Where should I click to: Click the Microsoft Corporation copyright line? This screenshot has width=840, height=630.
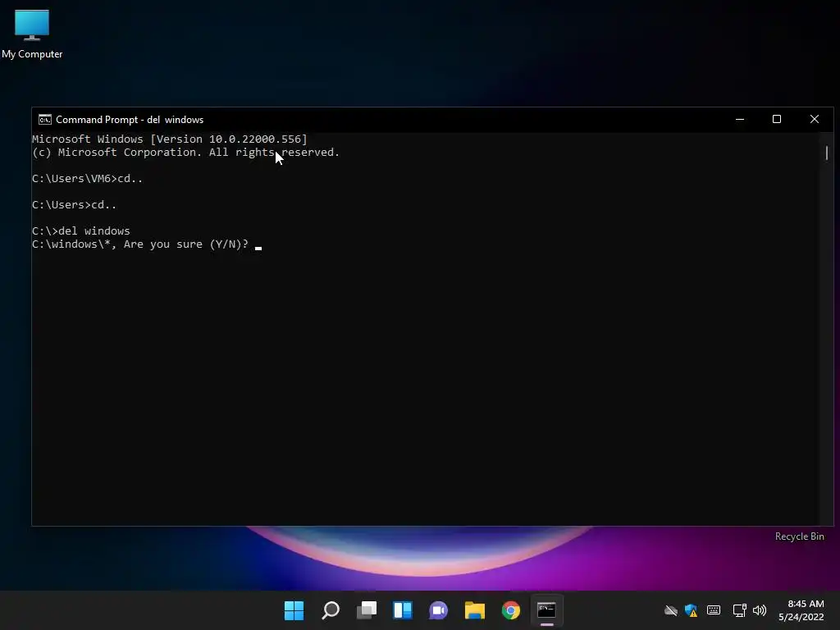[x=185, y=152]
